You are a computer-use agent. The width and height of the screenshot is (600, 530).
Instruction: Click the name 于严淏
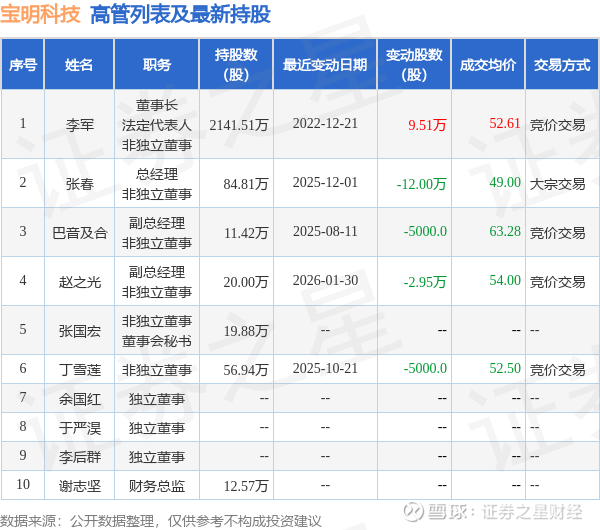click(80, 428)
